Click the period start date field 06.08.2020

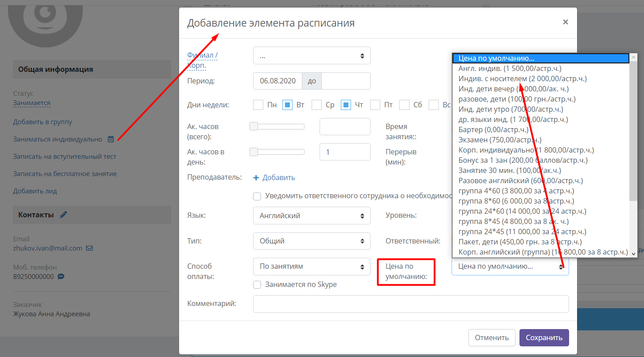(277, 81)
